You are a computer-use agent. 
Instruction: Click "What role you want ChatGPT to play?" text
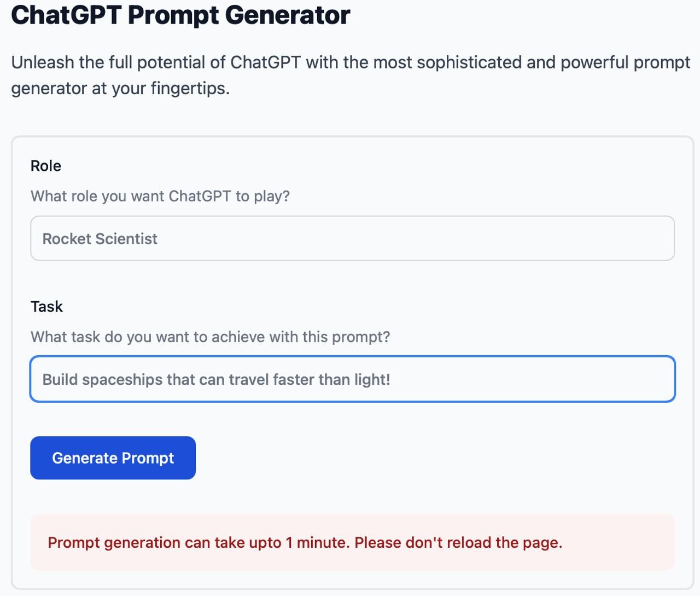pos(160,196)
